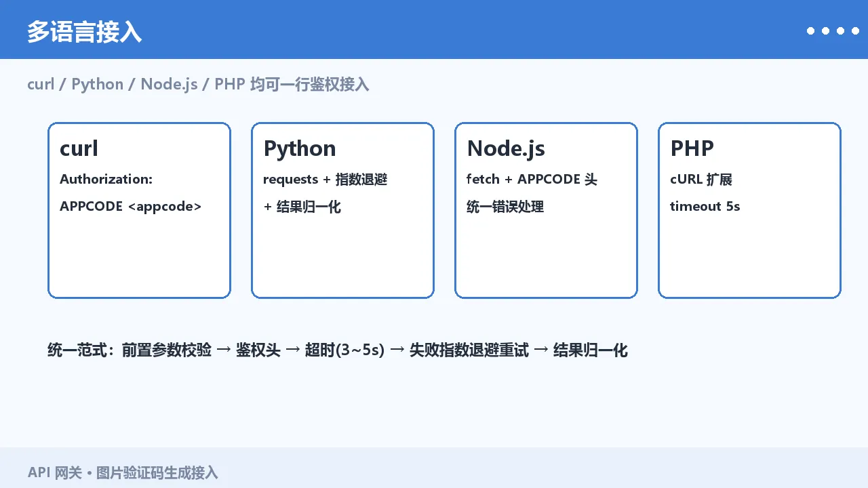The width and height of the screenshot is (868, 488).
Task: Click the curl / Python / Node.js subtitle text
Action: (198, 84)
